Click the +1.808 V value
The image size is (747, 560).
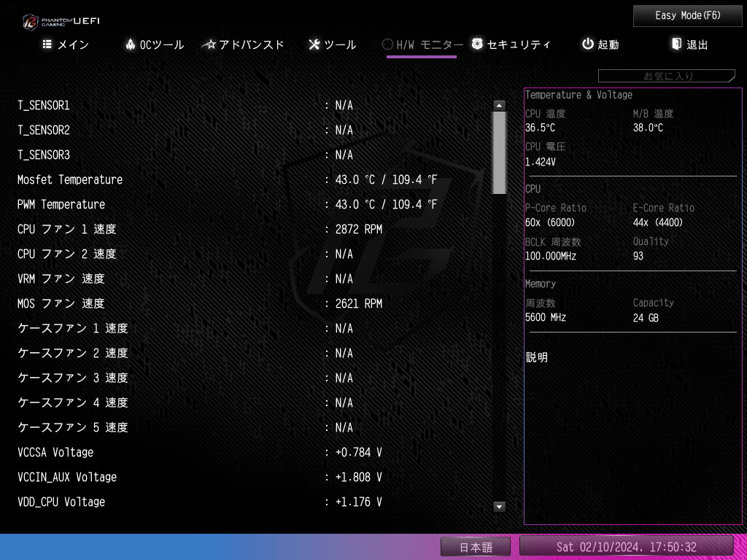(359, 477)
